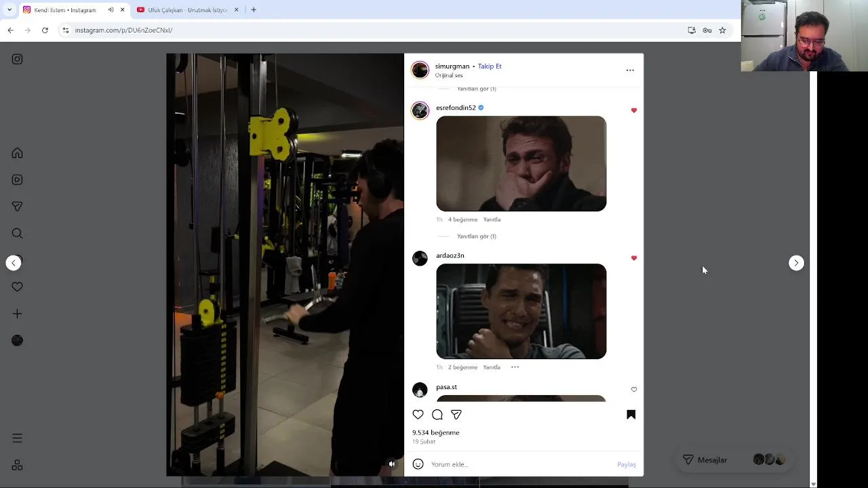Open ardaoz3n's avatar
868x488 pixels.
(x=420, y=258)
